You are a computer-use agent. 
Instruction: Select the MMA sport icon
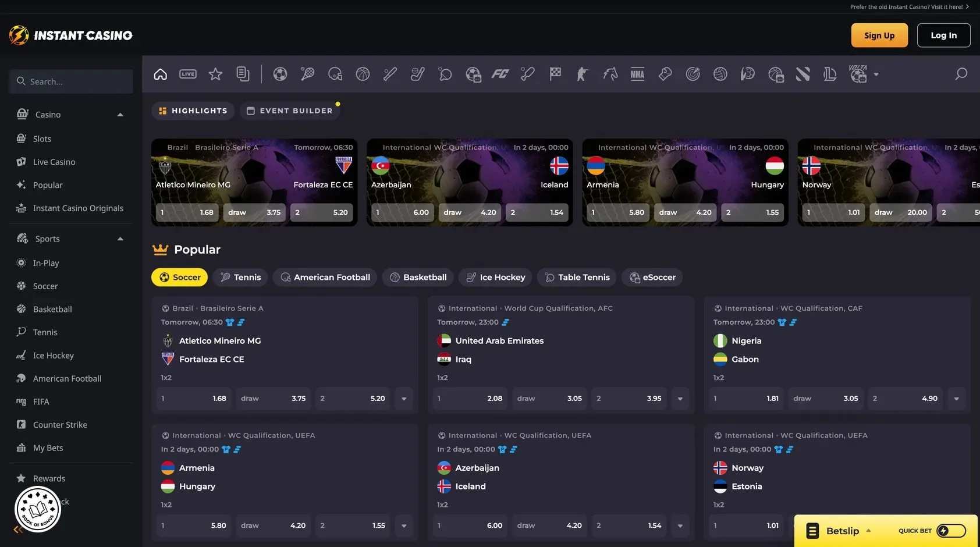(x=637, y=74)
